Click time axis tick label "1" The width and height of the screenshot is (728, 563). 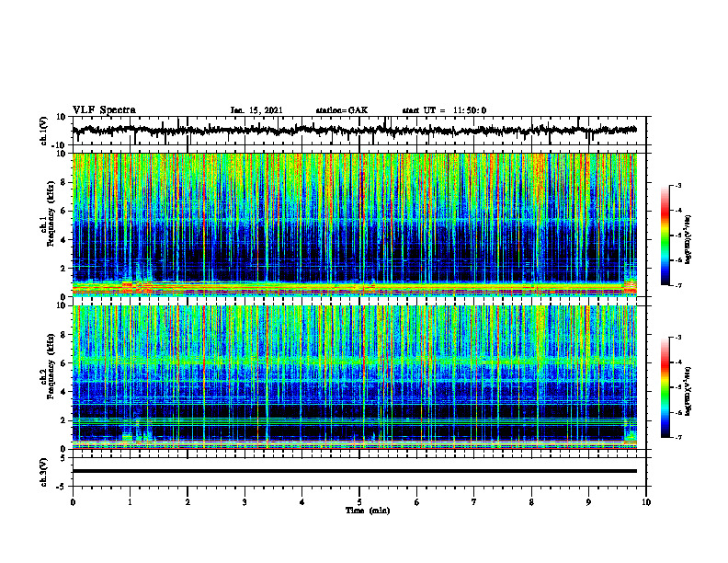pos(130,502)
